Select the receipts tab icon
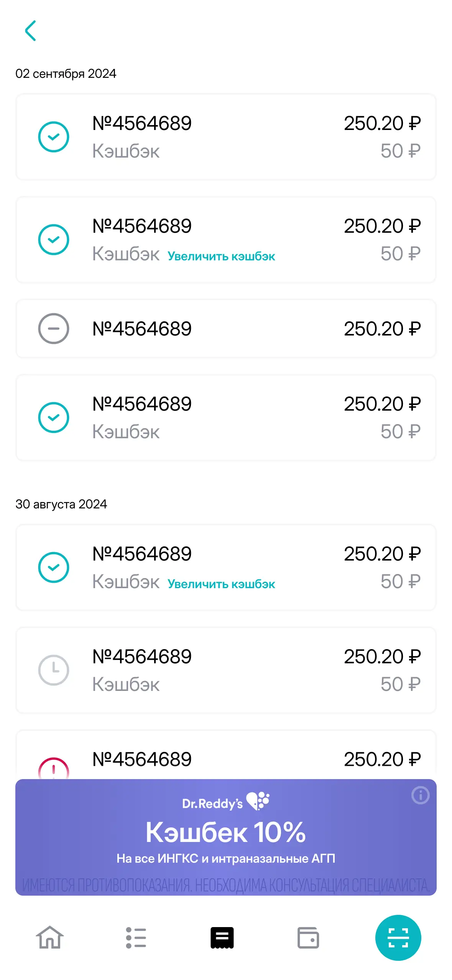The width and height of the screenshot is (452, 980). pos(222,937)
